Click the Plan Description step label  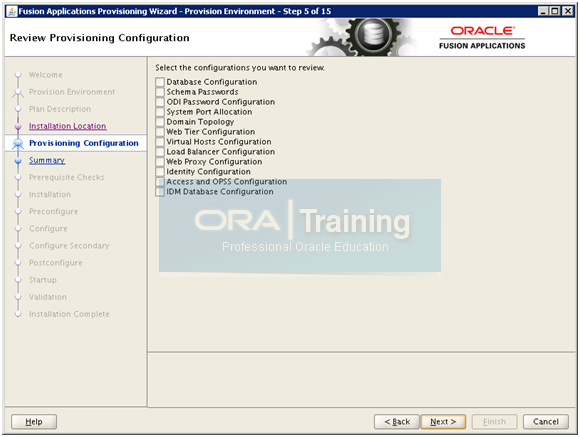tap(60, 109)
